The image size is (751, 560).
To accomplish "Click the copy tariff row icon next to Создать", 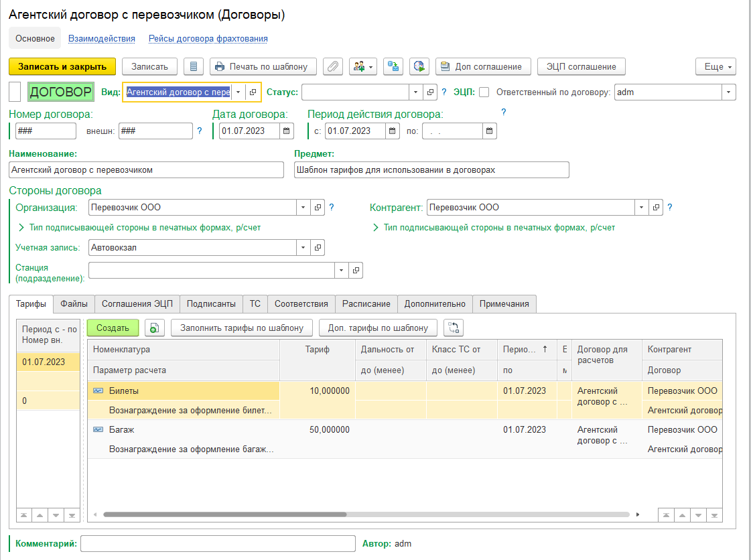I will pyautogui.click(x=155, y=328).
